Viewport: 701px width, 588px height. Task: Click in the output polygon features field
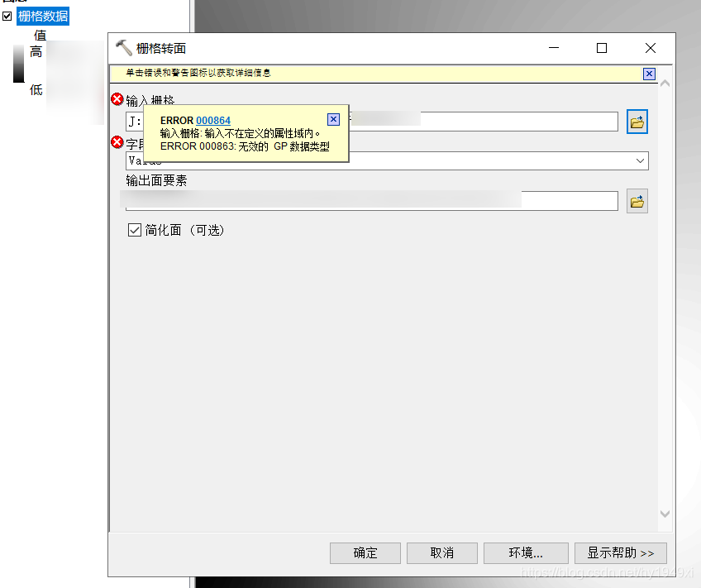pos(372,201)
